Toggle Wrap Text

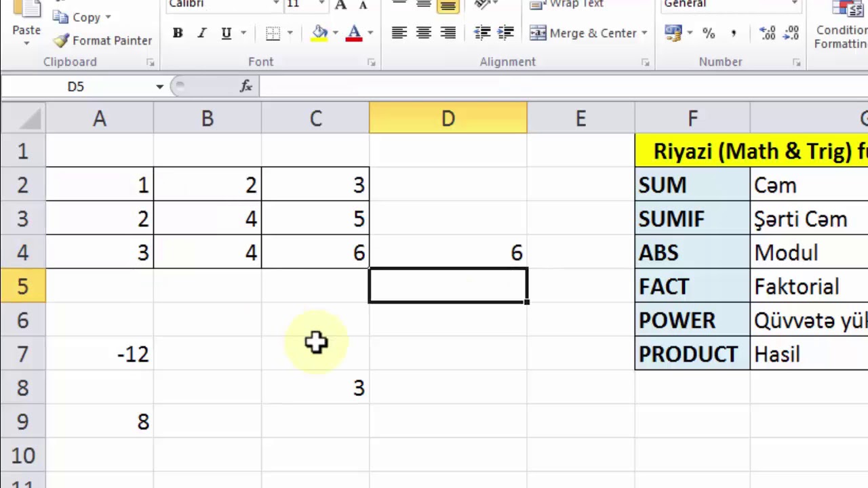pos(566,4)
